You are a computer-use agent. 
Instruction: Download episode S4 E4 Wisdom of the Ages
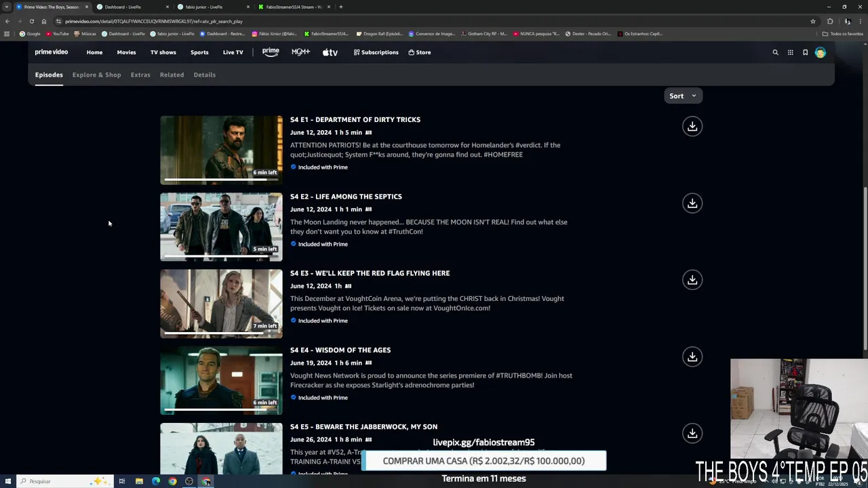coord(692,357)
